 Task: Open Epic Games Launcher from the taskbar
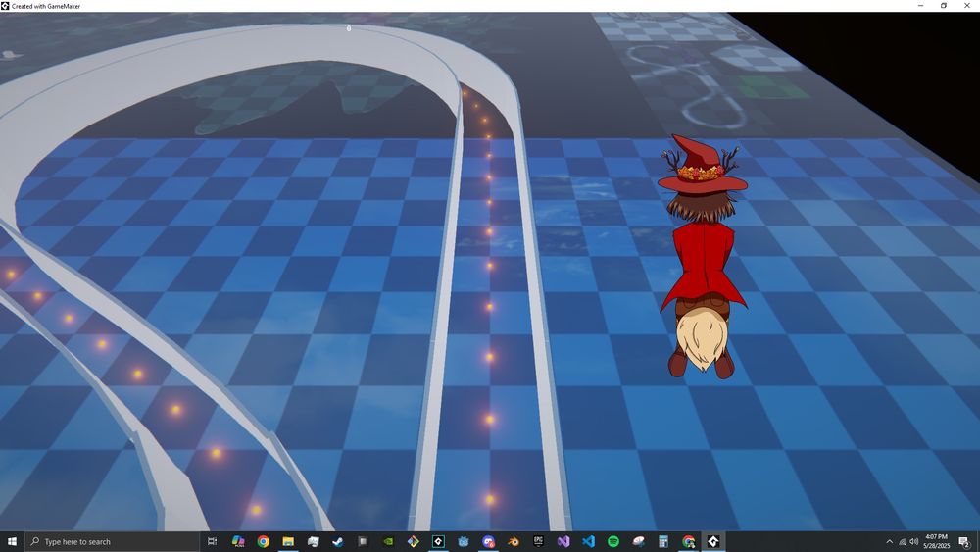pos(538,541)
